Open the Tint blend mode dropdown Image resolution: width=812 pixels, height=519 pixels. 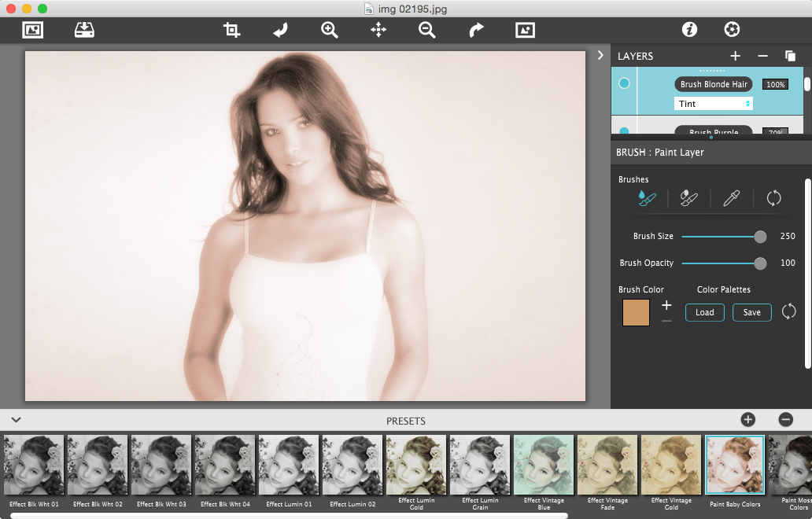coord(713,103)
